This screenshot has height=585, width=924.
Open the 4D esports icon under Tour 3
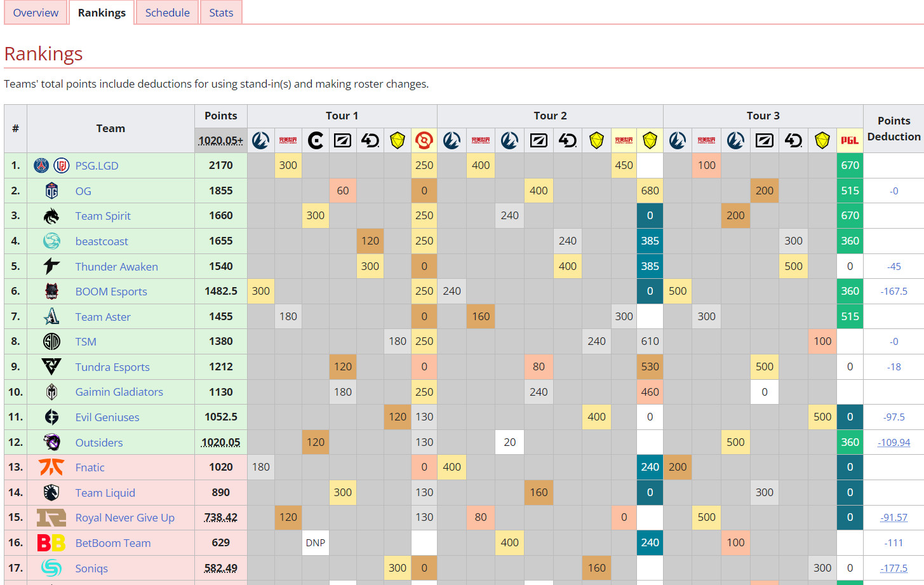pos(793,140)
